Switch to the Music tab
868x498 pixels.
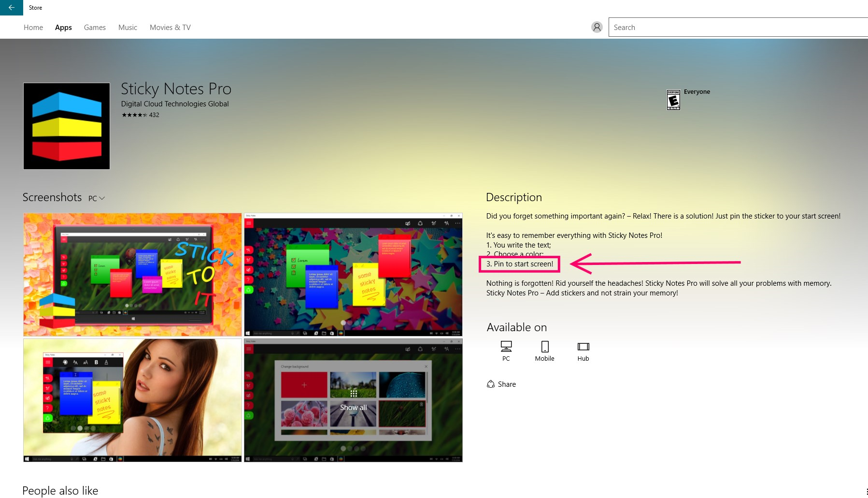tap(128, 28)
